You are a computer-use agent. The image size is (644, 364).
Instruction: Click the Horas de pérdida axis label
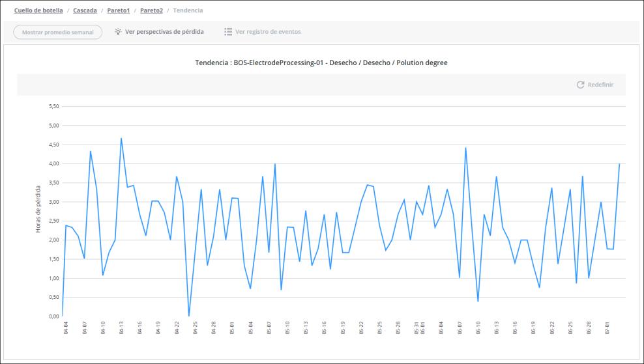pyautogui.click(x=38, y=209)
